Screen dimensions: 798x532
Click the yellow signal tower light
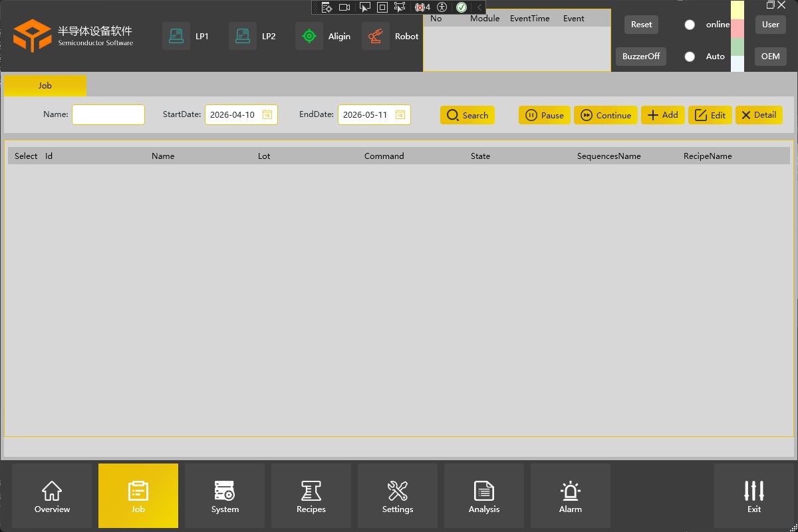(x=737, y=10)
